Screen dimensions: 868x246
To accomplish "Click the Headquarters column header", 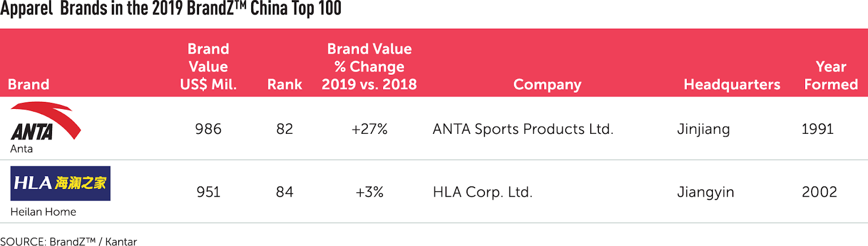I will click(732, 85).
